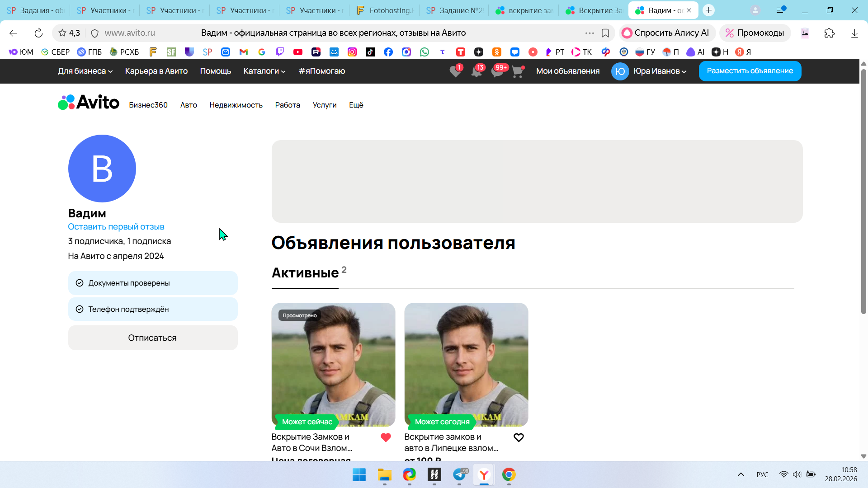This screenshot has width=868, height=488.
Task: Add Lipetsk listing to favorites (heart outline)
Action: [x=519, y=437]
